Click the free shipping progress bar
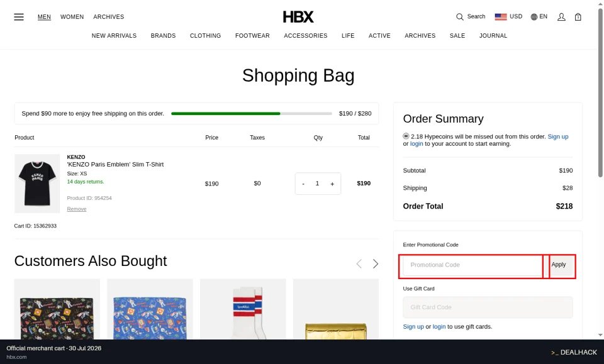604x364 pixels. coord(252,114)
